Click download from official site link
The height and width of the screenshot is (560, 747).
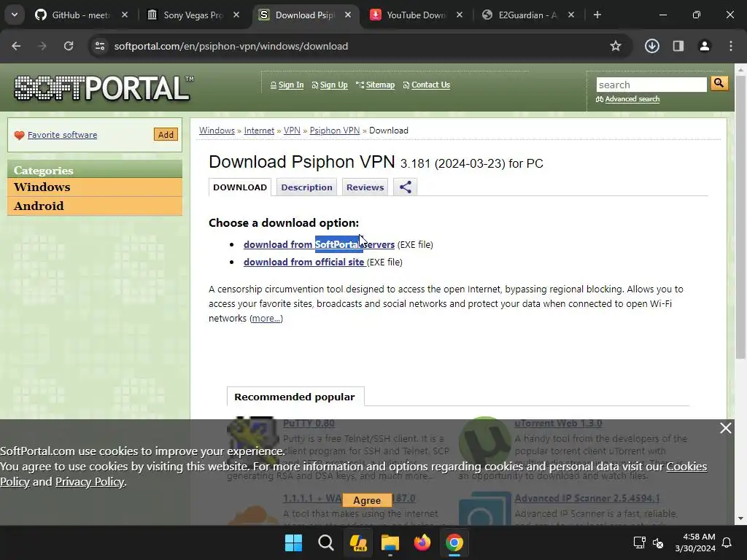click(x=305, y=262)
